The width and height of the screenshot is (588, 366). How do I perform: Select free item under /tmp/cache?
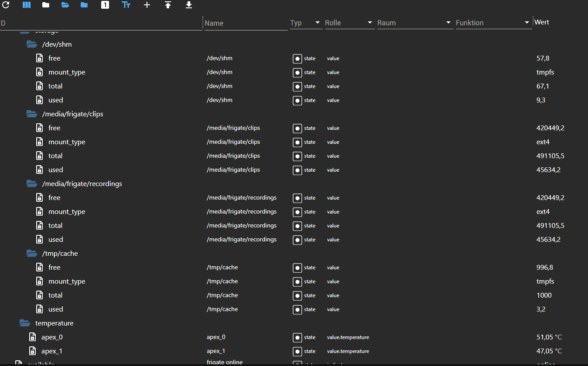coord(55,268)
